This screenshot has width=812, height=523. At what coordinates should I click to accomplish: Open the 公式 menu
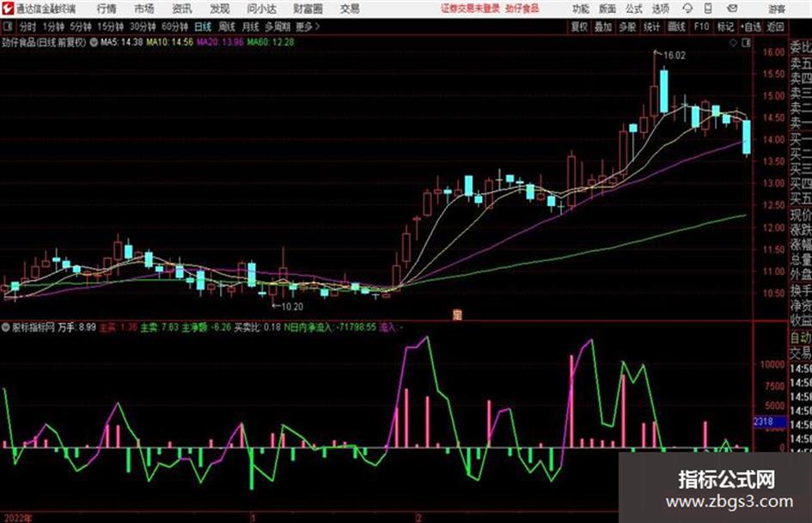(634, 9)
